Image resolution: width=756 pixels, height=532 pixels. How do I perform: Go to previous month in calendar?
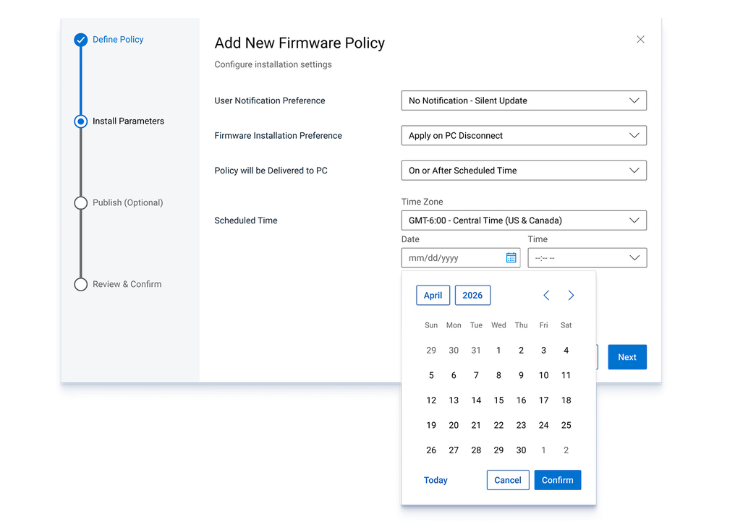click(x=546, y=296)
